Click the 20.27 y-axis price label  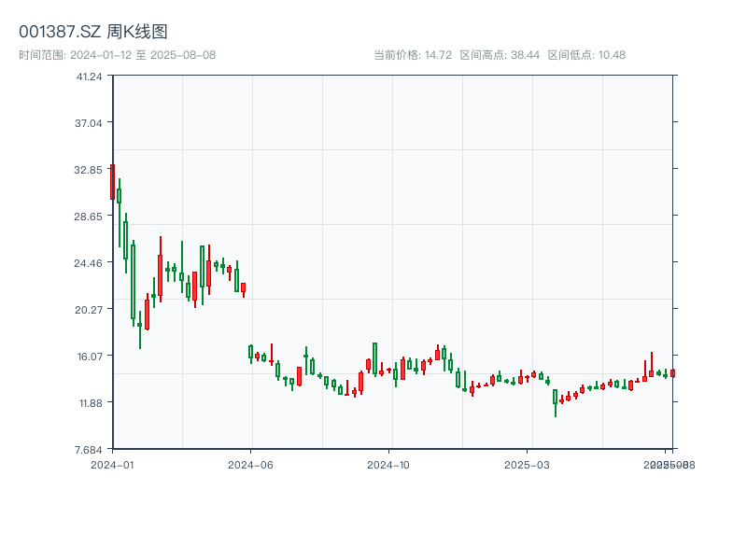pyautogui.click(x=90, y=310)
